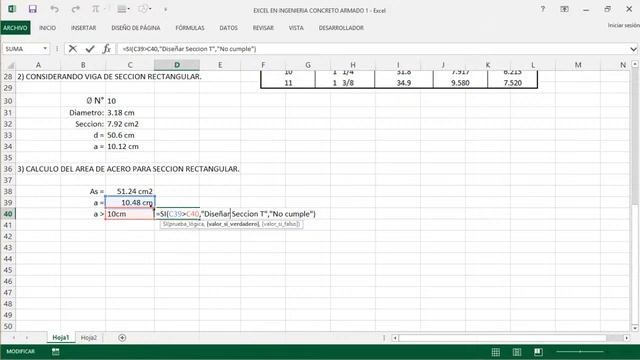Open Ribbon Display Options

(564, 9)
